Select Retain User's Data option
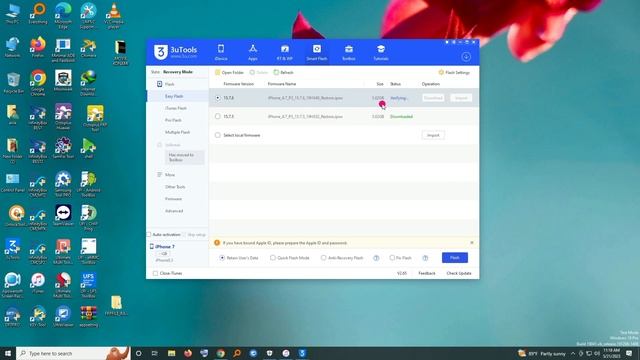Viewport: 640px width, 360px height. click(x=222, y=258)
